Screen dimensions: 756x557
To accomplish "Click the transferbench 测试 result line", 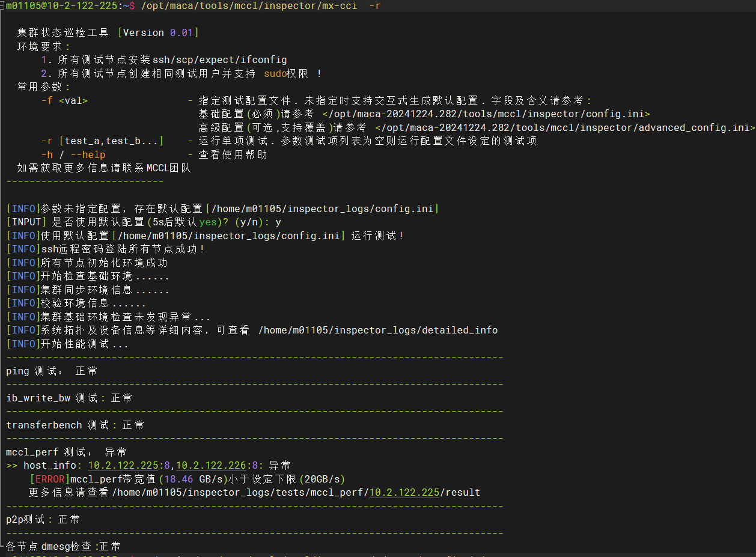I will point(75,425).
